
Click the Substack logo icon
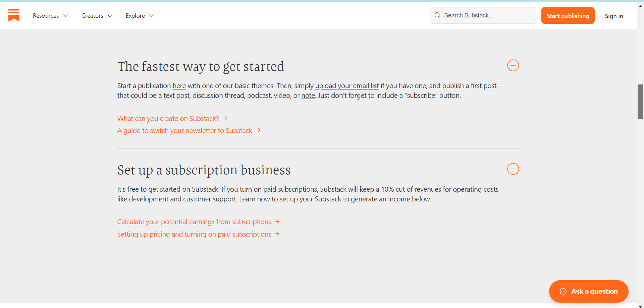pos(14,15)
